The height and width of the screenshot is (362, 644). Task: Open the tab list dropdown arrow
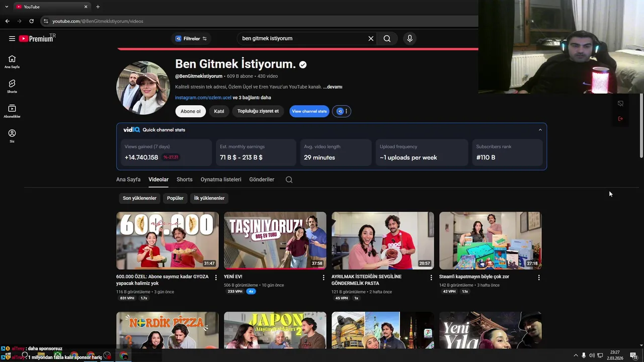[7, 7]
